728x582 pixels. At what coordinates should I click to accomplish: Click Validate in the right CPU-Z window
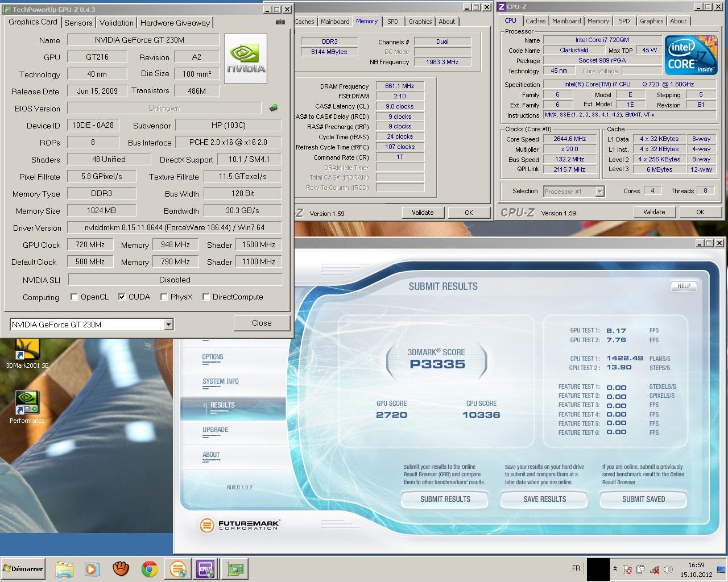654,212
